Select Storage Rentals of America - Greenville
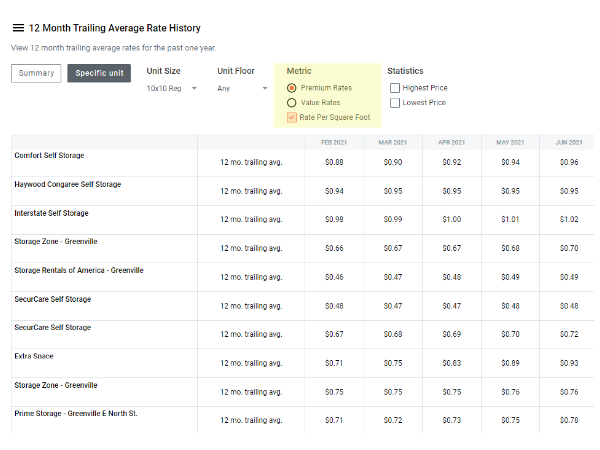The width and height of the screenshot is (600, 450). (78, 270)
